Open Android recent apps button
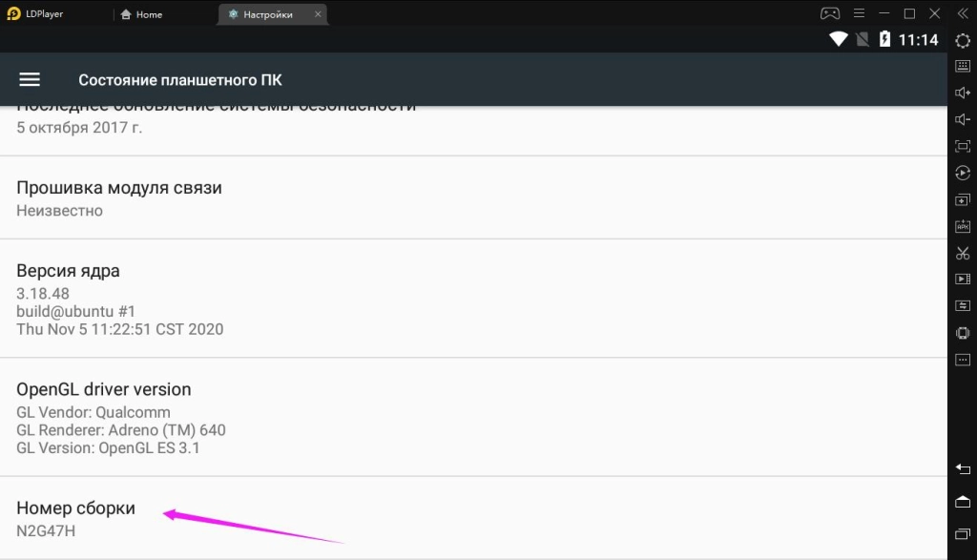The height and width of the screenshot is (560, 977). 963,532
